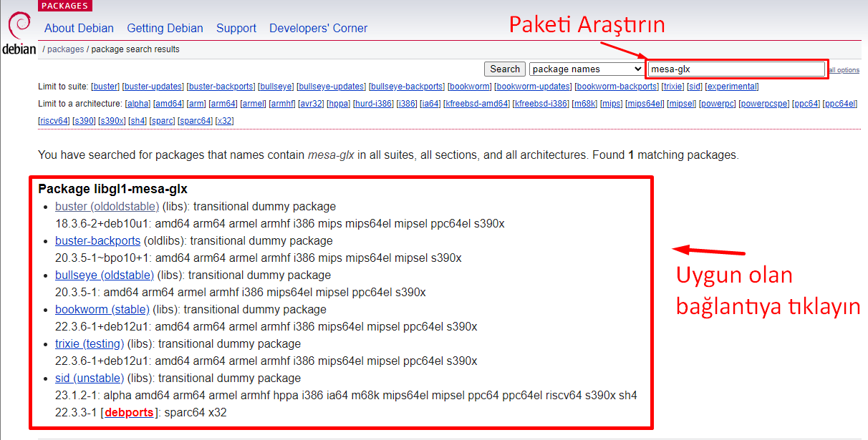This screenshot has height=440, width=868.
Task: Filter by riscv64 architecture
Action: pos(54,121)
